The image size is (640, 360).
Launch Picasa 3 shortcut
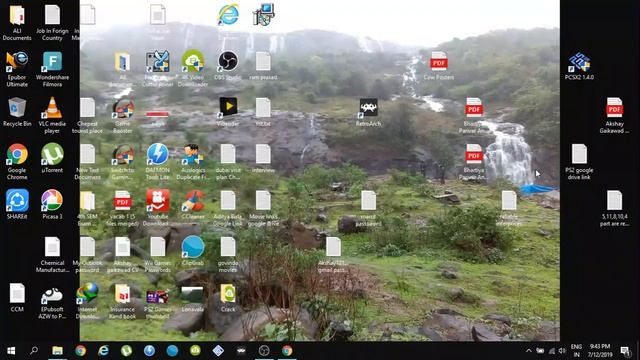point(52,201)
